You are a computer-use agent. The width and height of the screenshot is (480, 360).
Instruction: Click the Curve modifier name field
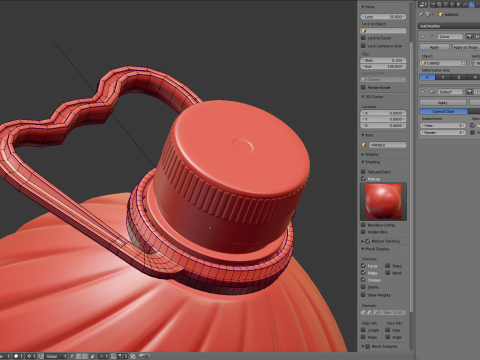[x=450, y=37]
